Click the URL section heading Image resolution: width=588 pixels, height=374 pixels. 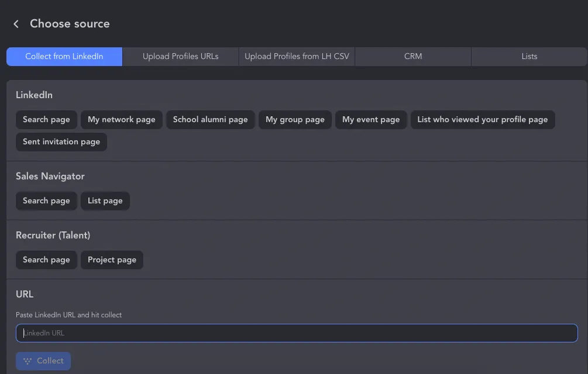tap(25, 295)
